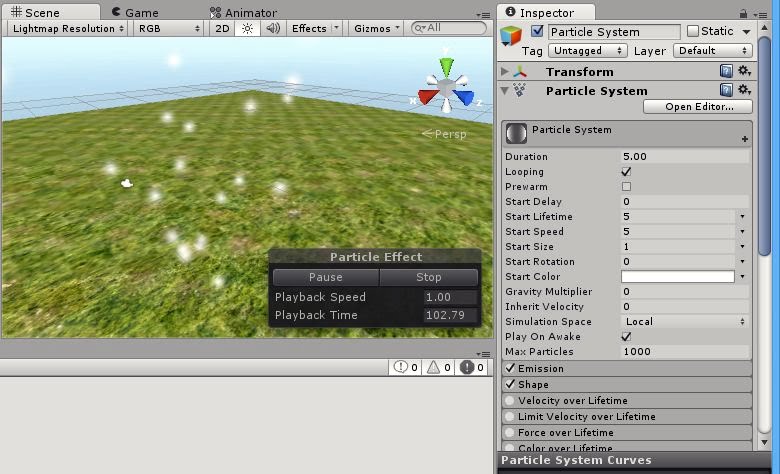Click the plus icon in Particle System module header
This screenshot has width=780, height=474.
744,139
